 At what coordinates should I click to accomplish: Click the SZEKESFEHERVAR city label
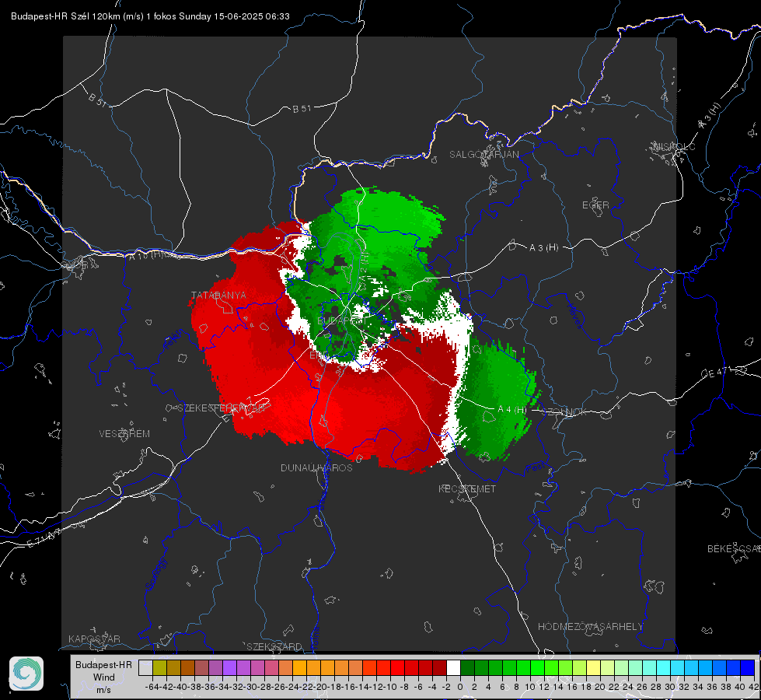point(221,408)
